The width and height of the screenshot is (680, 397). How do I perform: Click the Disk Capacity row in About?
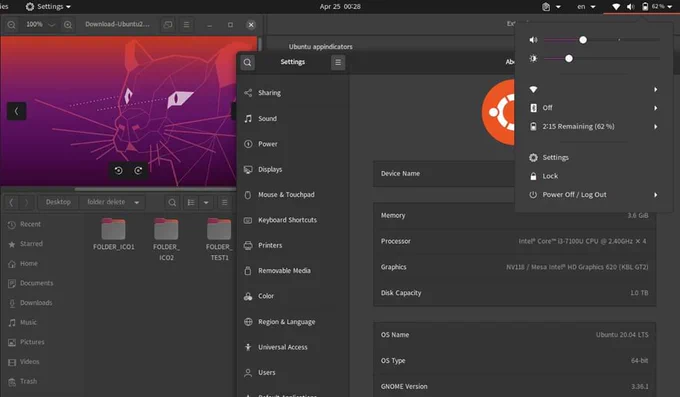(x=514, y=293)
